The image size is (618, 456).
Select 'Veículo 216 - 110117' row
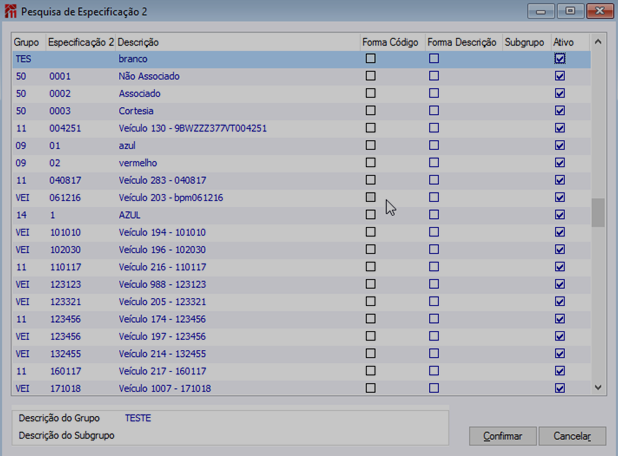302,267
